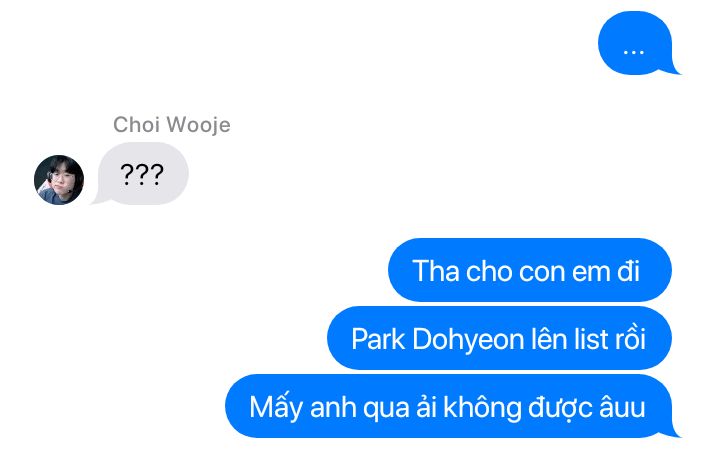Click the word 'Tha' in the first long bubble
Screen dimensions: 720x466
436,271
